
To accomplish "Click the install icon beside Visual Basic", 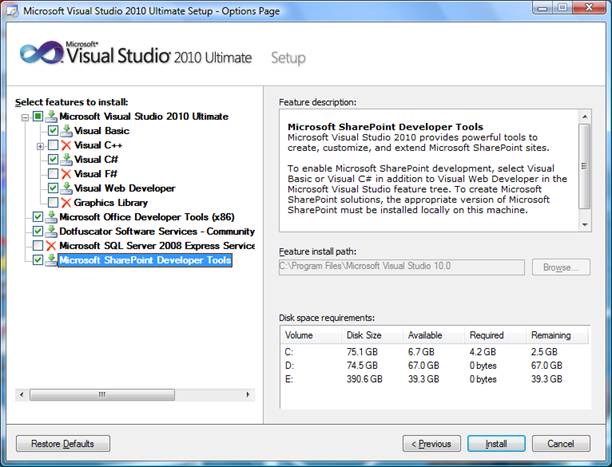I will click(x=66, y=130).
